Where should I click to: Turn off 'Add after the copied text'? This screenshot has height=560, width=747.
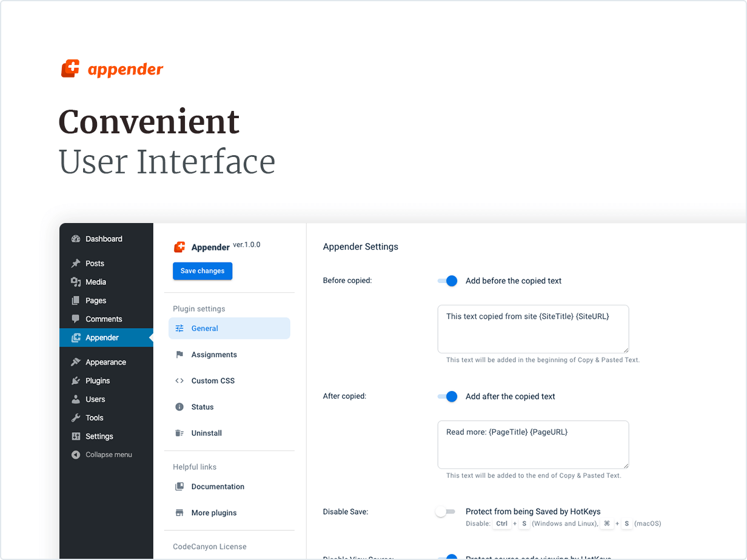[447, 396]
